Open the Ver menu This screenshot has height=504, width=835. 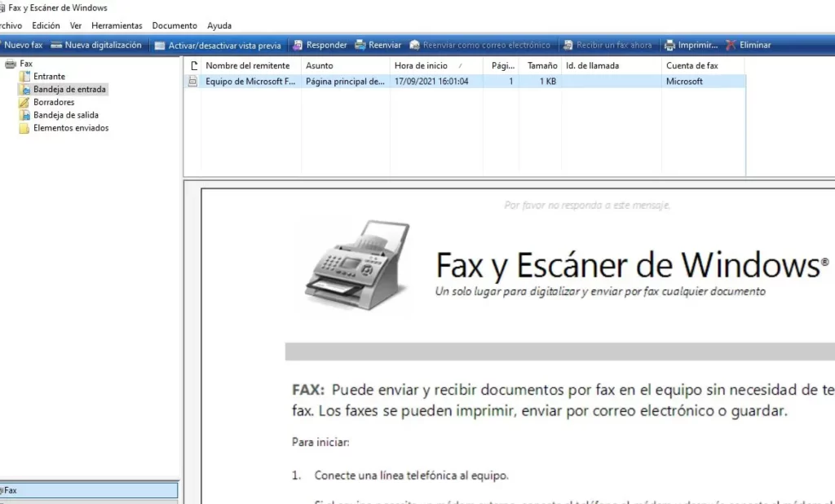(x=76, y=25)
